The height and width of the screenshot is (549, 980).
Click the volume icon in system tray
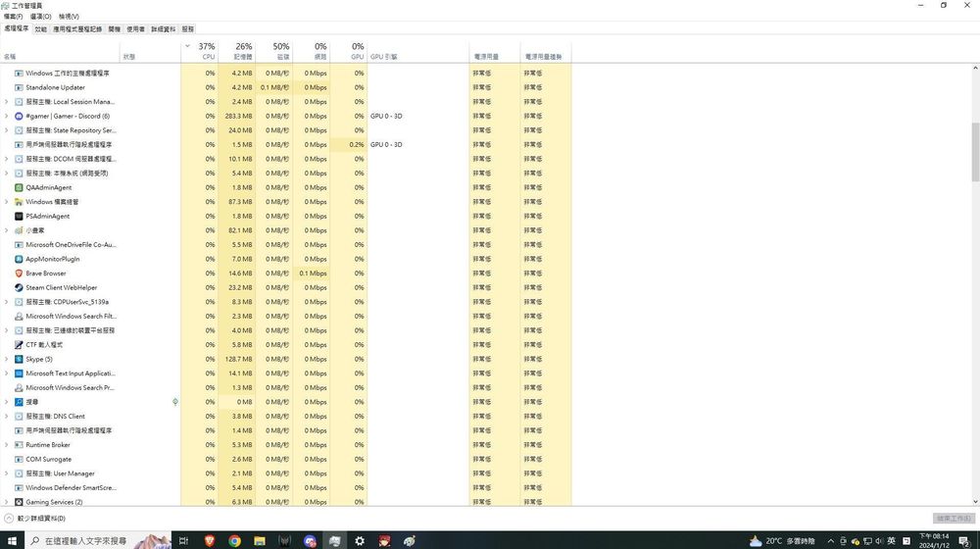878,540
